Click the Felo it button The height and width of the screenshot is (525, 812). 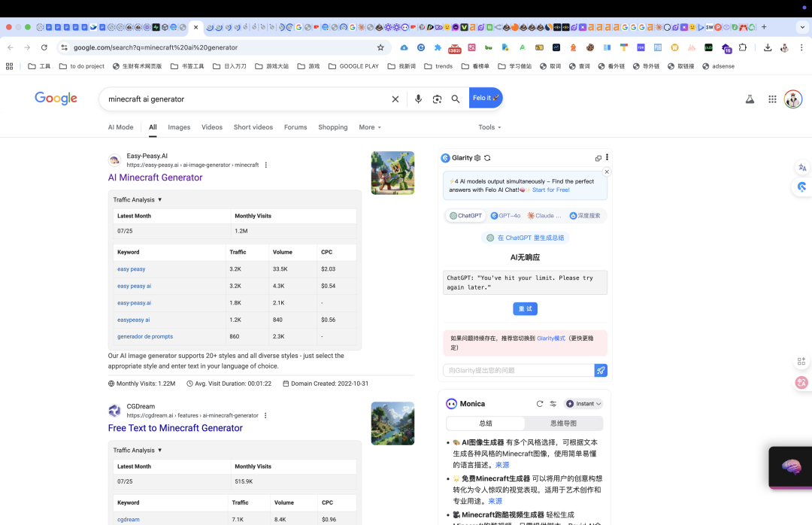(x=486, y=98)
